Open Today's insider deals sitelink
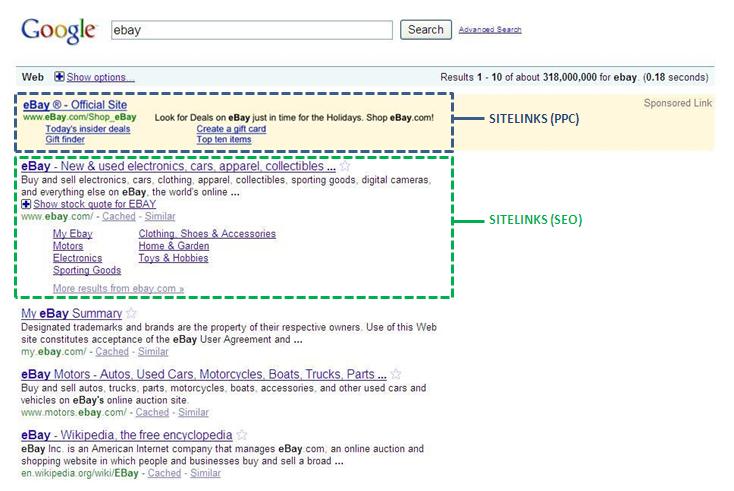 click(x=88, y=129)
